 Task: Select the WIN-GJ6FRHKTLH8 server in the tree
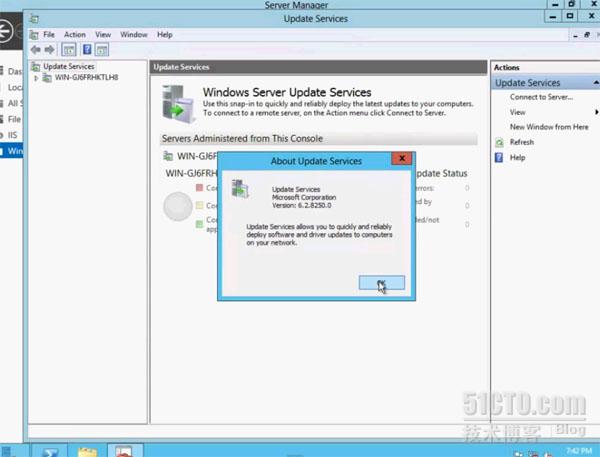(x=86, y=77)
